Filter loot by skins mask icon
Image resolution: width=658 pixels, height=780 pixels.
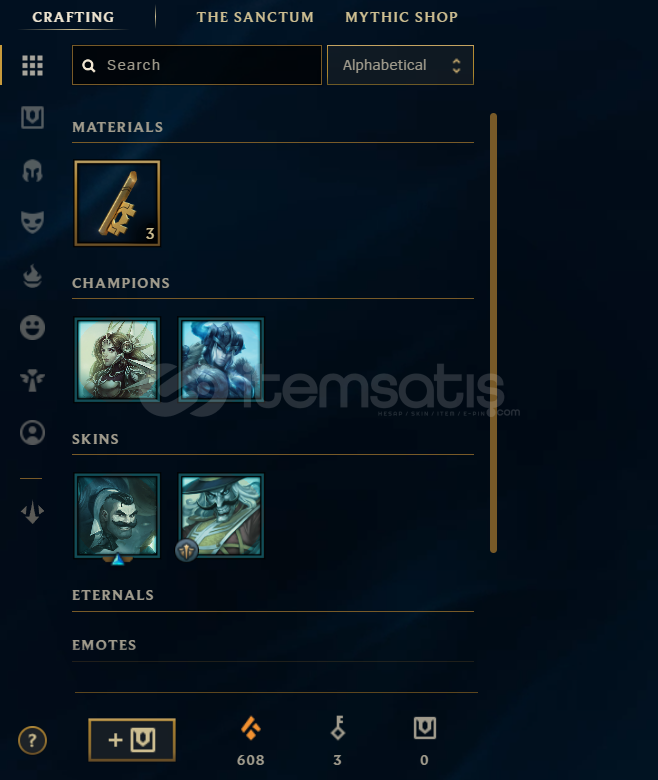(x=32, y=222)
